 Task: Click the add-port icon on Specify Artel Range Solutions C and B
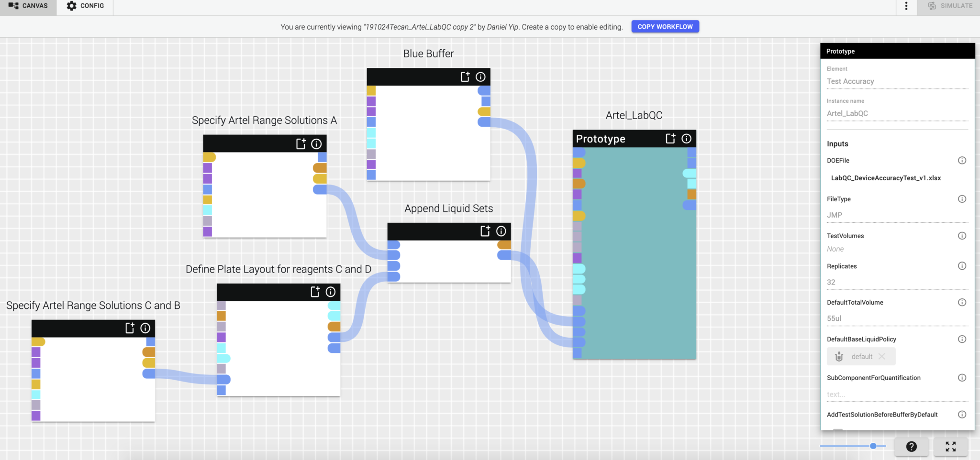[130, 328]
